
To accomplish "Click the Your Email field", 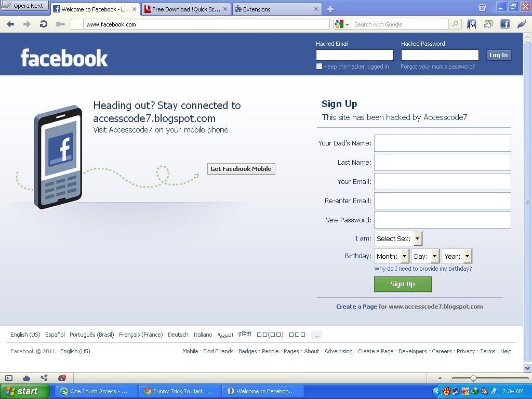I will 443,181.
